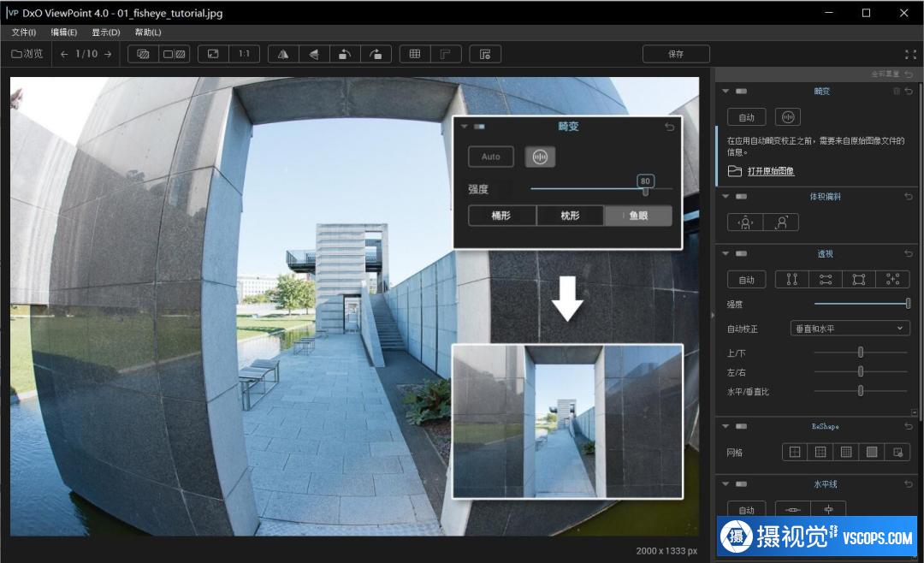The image size is (924, 563).
Task: Toggle the 透视 perspective switch
Action: 741,253
